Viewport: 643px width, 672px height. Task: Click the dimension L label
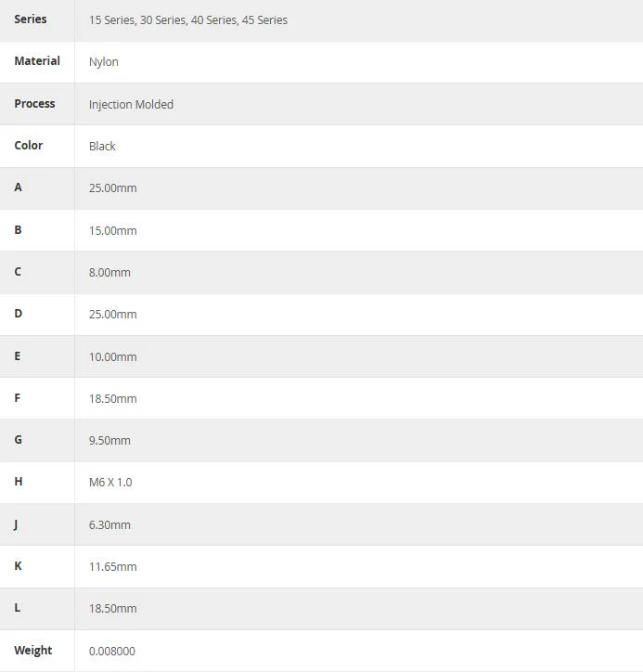17,608
